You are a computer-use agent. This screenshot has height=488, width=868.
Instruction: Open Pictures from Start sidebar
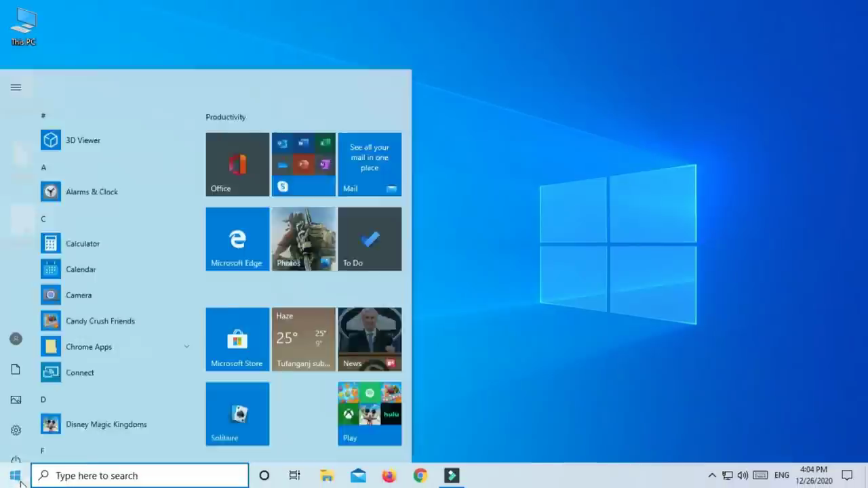point(16,400)
